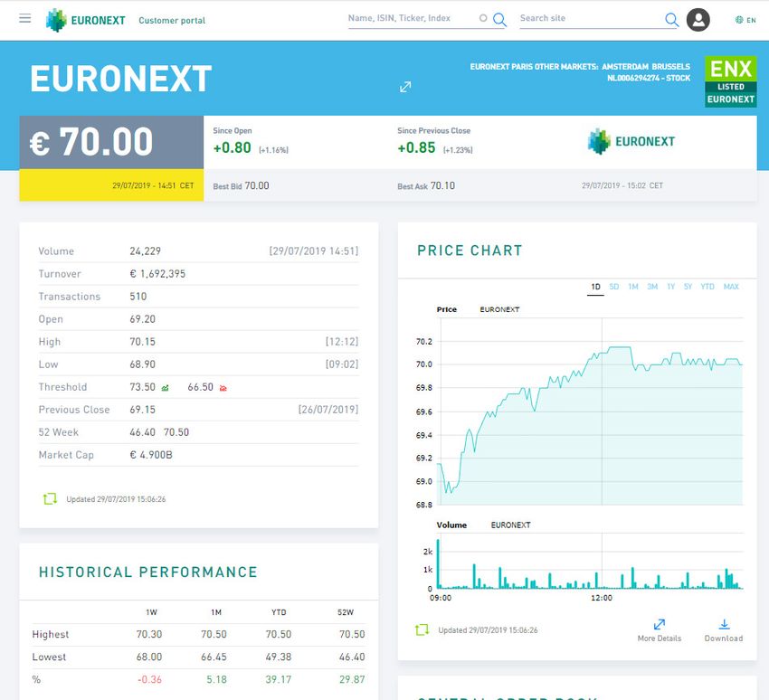Image resolution: width=769 pixels, height=700 pixels.
Task: Click the Market Cap value € 4.900B
Action: (x=151, y=455)
